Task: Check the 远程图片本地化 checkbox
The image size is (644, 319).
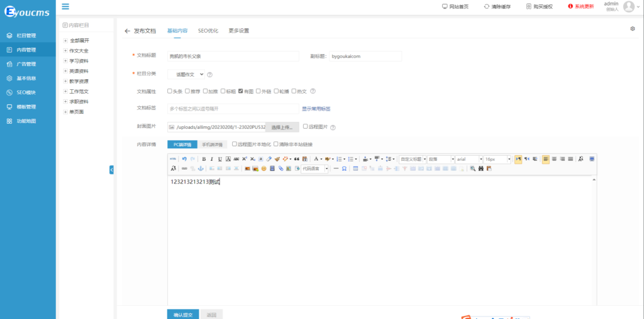Action: click(235, 144)
